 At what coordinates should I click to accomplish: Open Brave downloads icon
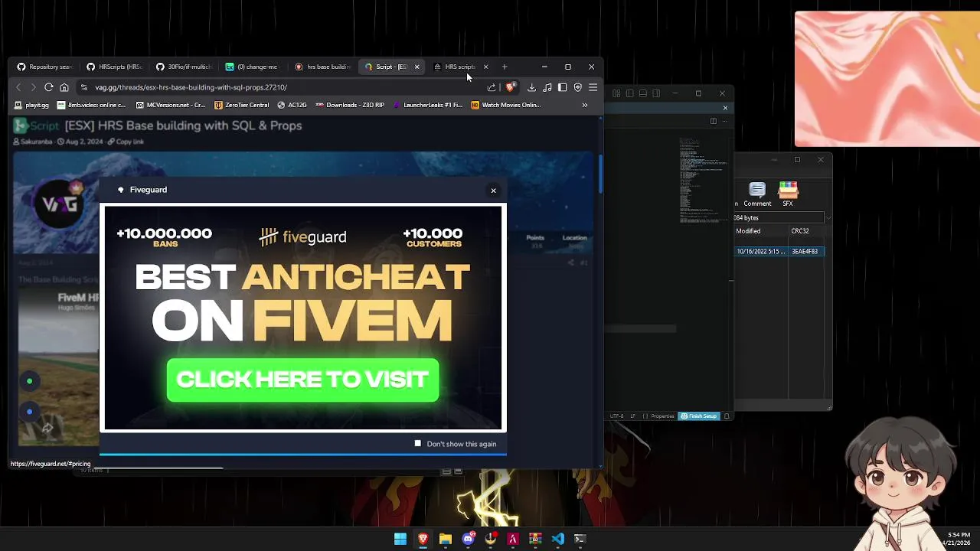pyautogui.click(x=531, y=87)
